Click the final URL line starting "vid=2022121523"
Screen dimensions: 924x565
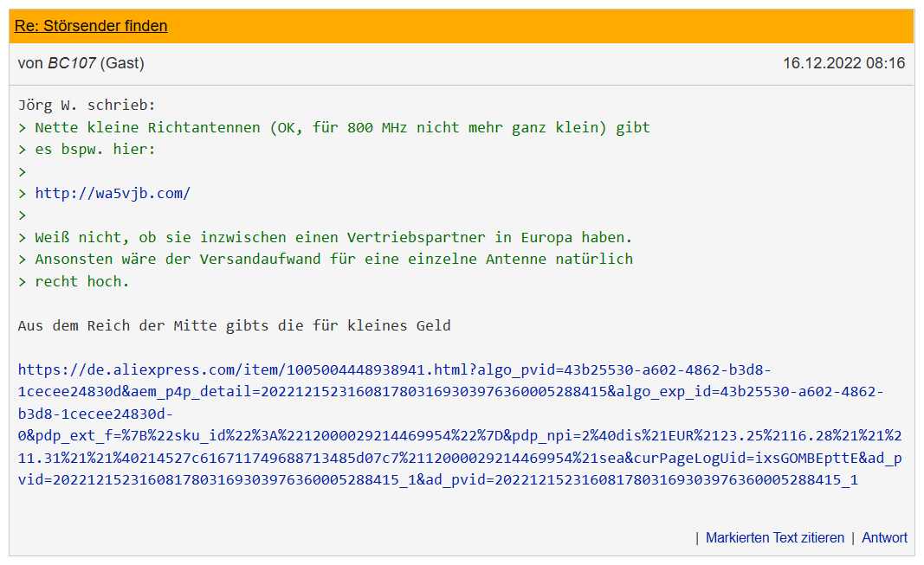438,479
